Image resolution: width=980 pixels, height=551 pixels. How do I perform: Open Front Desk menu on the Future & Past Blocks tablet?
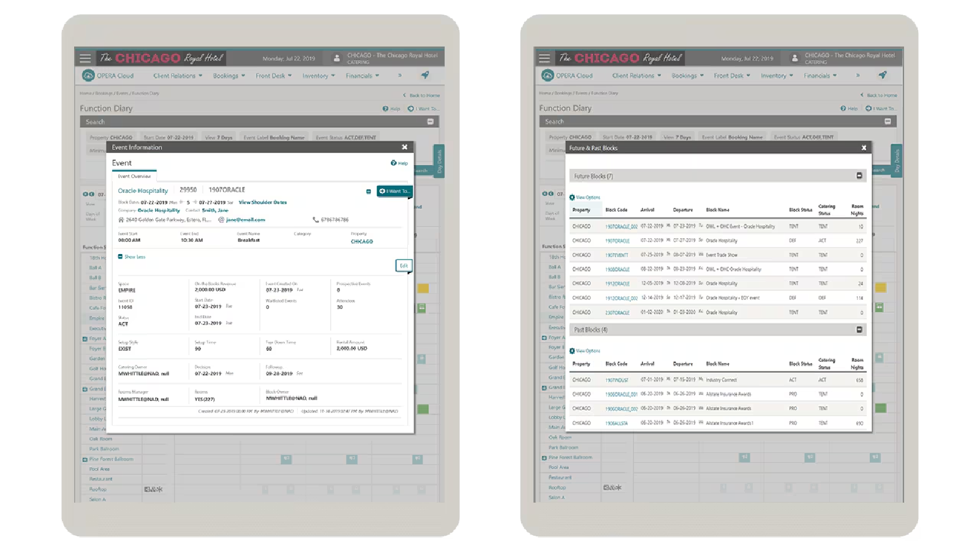(731, 76)
